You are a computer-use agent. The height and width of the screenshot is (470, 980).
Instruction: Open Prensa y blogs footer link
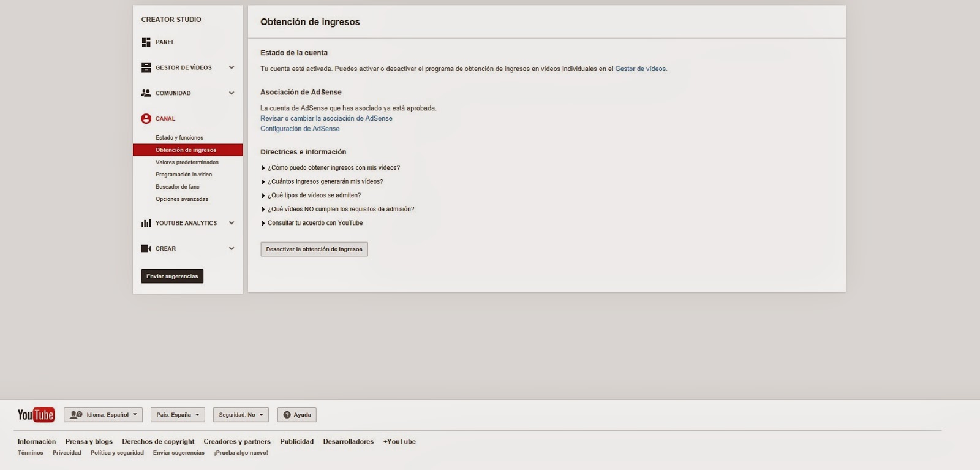coord(89,442)
